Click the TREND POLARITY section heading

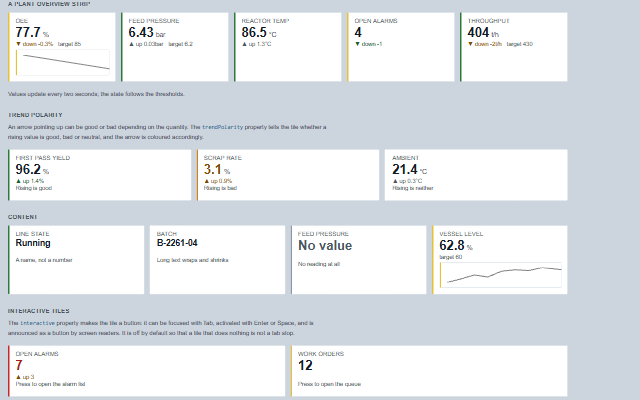[x=35, y=115]
